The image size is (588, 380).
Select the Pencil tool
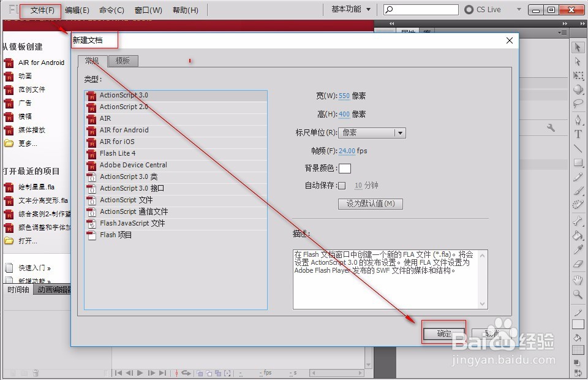[578, 177]
